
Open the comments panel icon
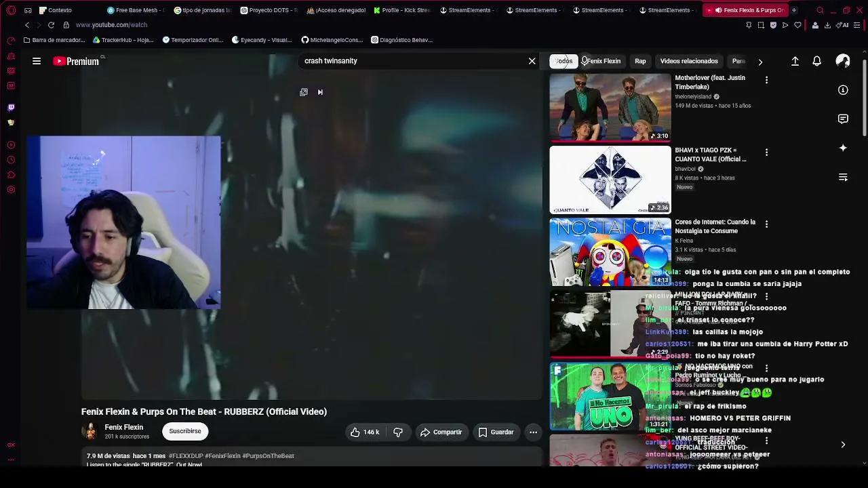pyautogui.click(x=843, y=119)
